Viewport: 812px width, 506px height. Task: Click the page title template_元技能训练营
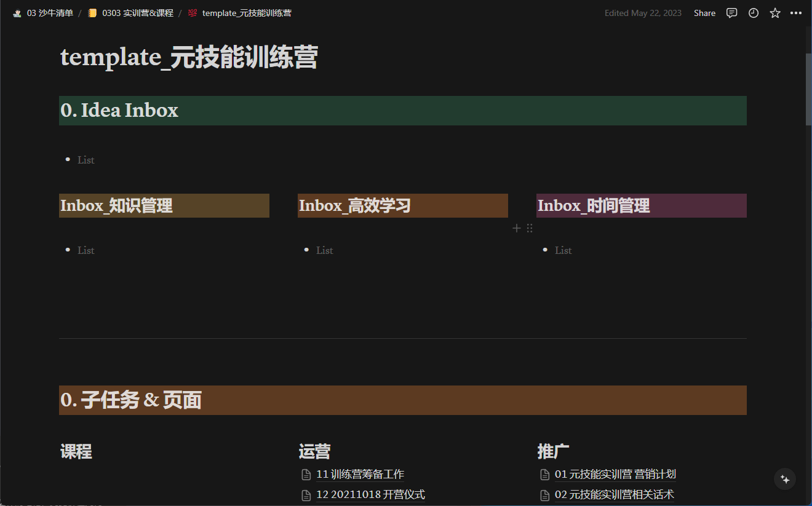click(189, 58)
